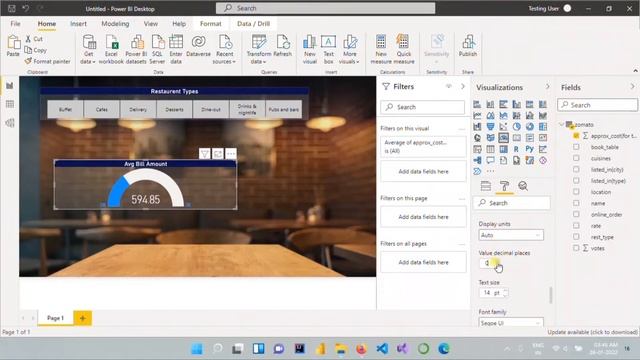This screenshot has width=640, height=360.
Task: Create a New measure
Action: tap(381, 49)
